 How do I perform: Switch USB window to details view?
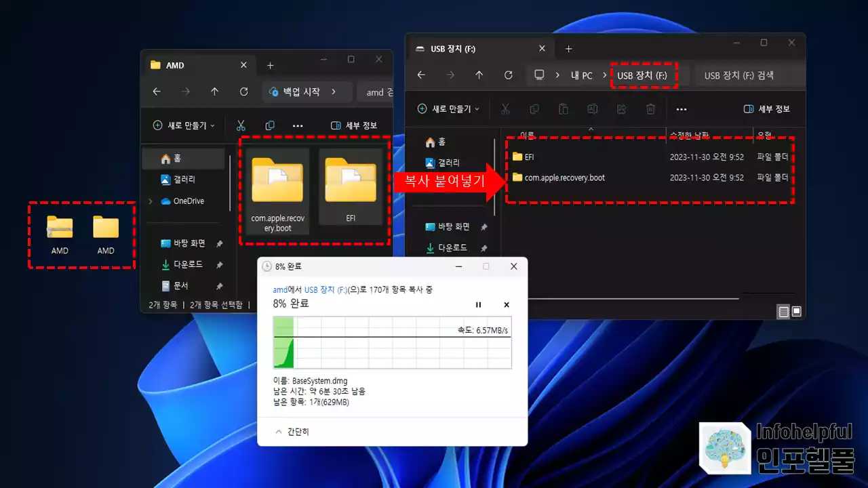click(x=783, y=311)
